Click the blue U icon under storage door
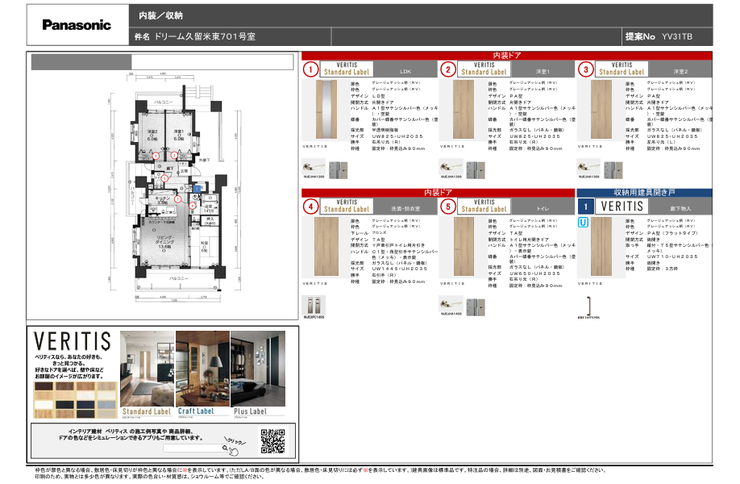Image resolution: width=740 pixels, height=484 pixels. coord(583,224)
